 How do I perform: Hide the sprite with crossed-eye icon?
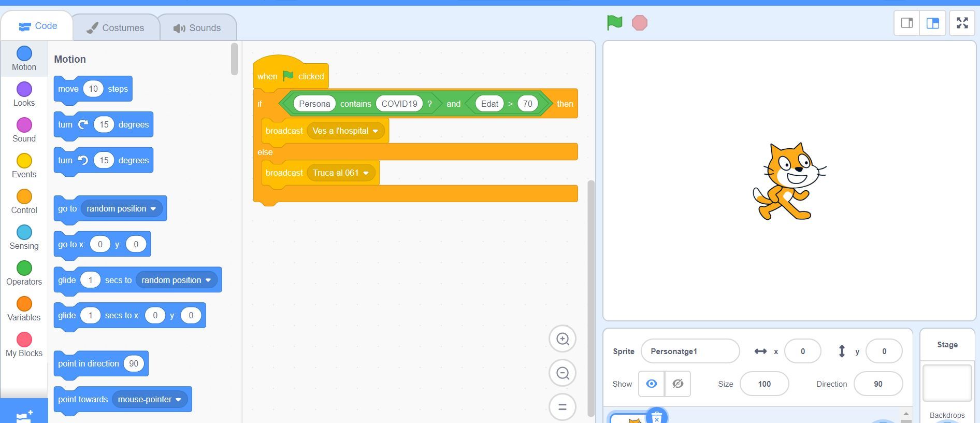678,384
